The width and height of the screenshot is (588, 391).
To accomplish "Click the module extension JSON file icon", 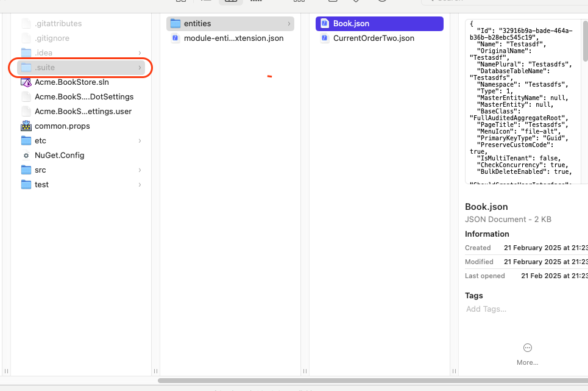I will coord(175,38).
